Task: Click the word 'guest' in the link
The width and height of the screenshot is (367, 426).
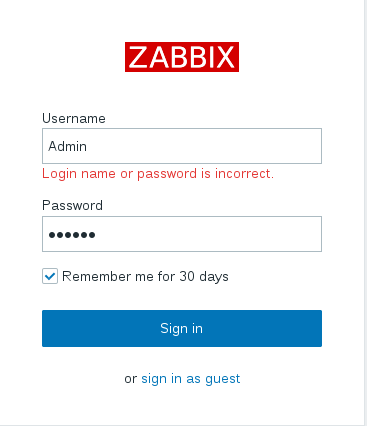Action: tap(223, 380)
